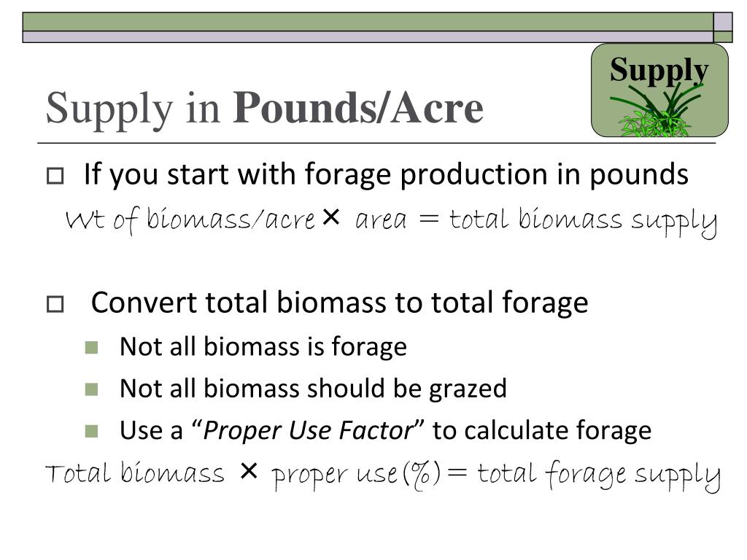Click the green bullet beside 'should be grazed'
Viewport: 747px width, 560px height.
(91, 389)
